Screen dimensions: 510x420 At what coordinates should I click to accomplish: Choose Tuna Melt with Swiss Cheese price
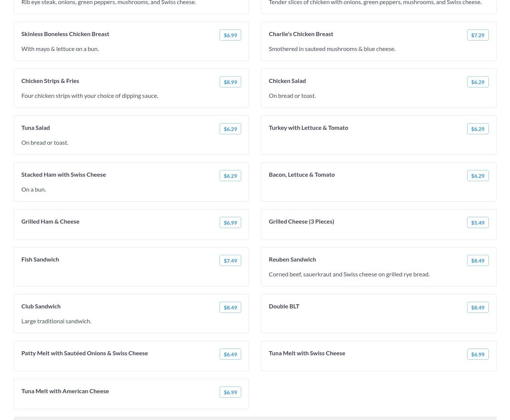[478, 354]
